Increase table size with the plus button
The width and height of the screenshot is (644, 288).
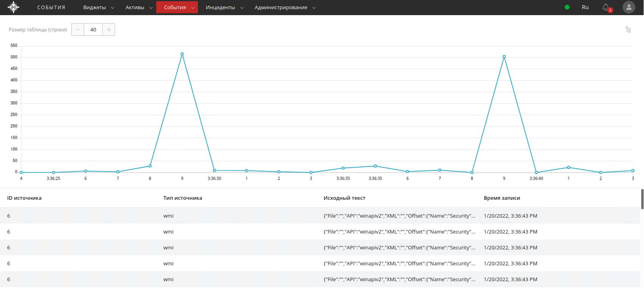coord(108,30)
